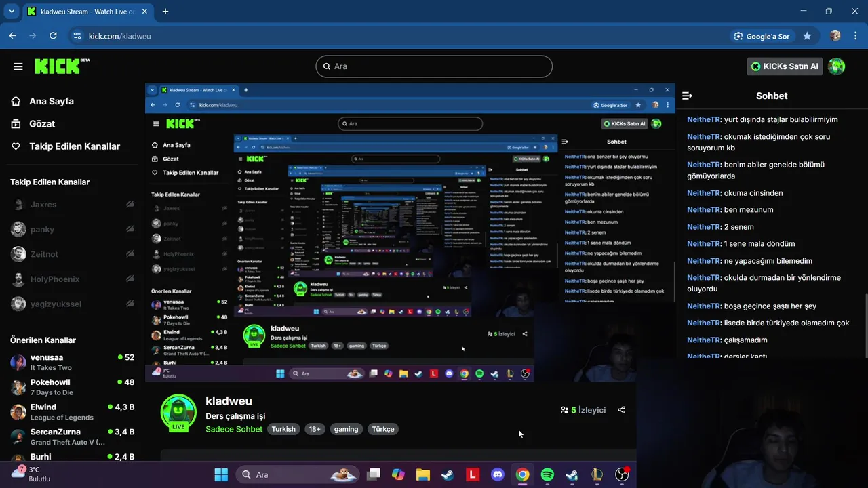Click the heart icon next to Takip Edilen Kanallar
The image size is (868, 488).
16,146
